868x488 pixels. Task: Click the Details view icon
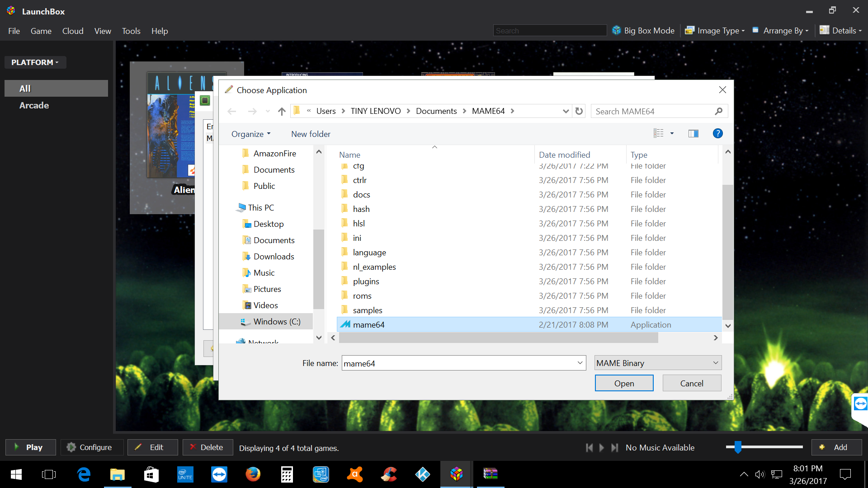click(x=824, y=30)
